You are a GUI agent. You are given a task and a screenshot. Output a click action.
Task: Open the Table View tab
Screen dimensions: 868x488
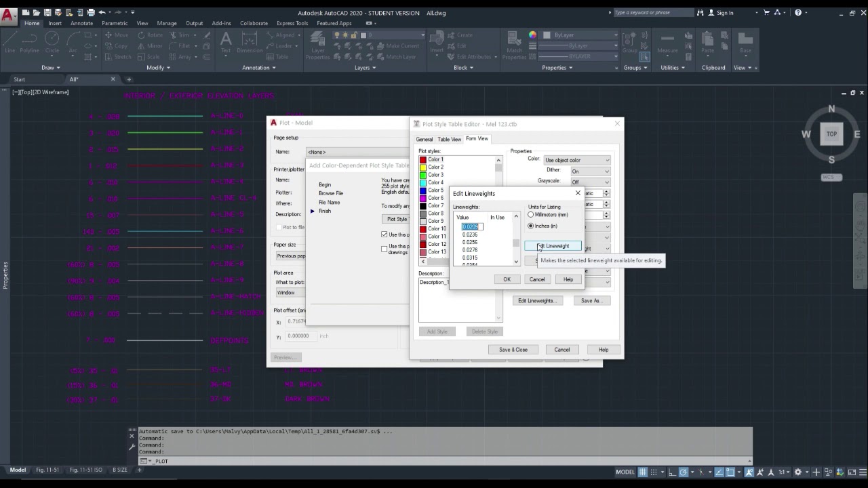pos(449,139)
